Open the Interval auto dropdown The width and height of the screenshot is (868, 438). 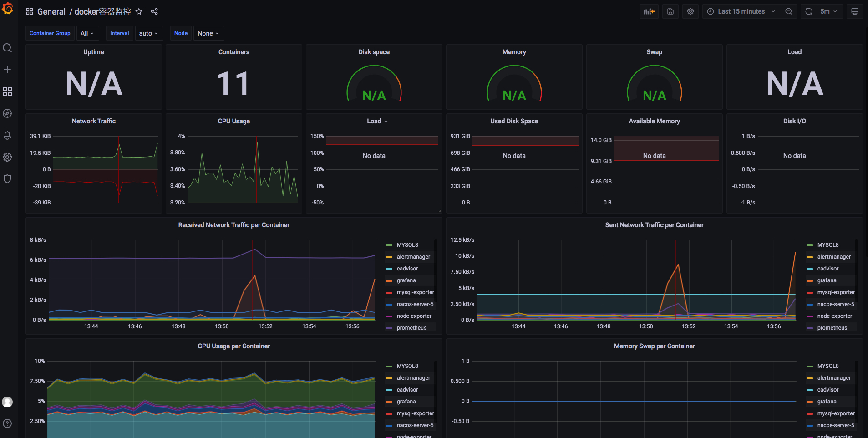(148, 33)
